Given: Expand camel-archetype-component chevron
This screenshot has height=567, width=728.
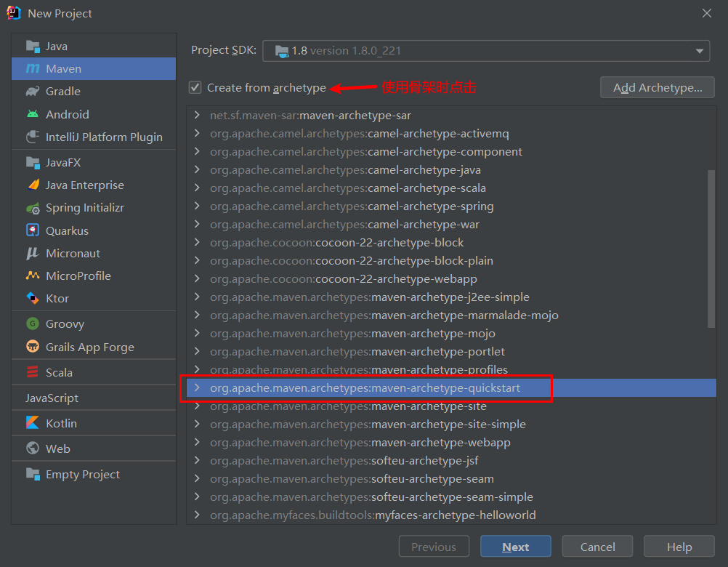Looking at the screenshot, I should [197, 151].
